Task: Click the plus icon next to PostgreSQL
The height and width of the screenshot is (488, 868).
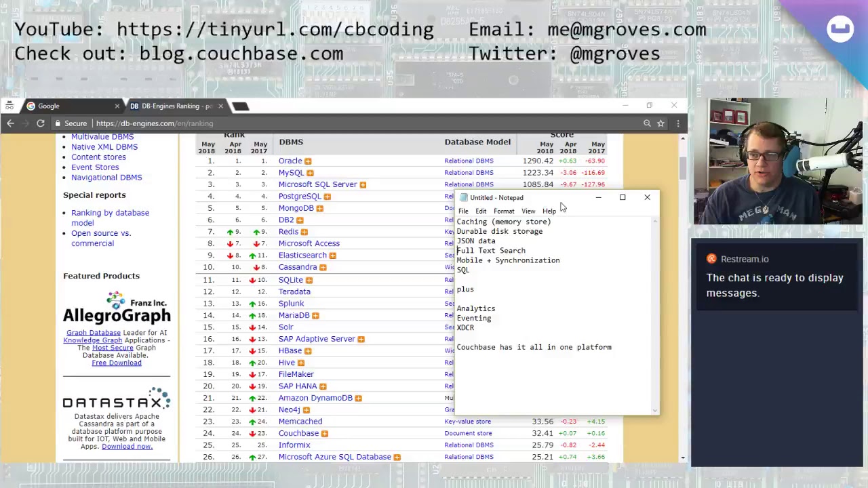Action: [x=327, y=197]
